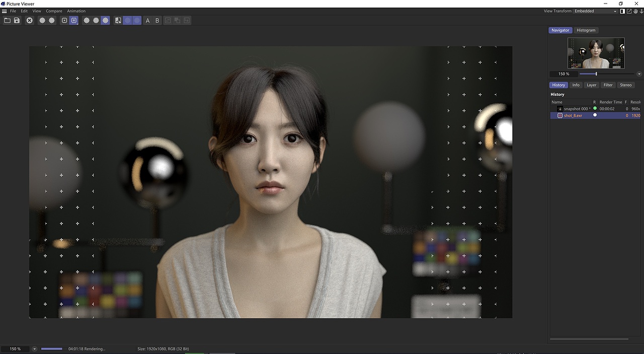Switch to the Stereo tab
This screenshot has width=644, height=354.
click(625, 85)
